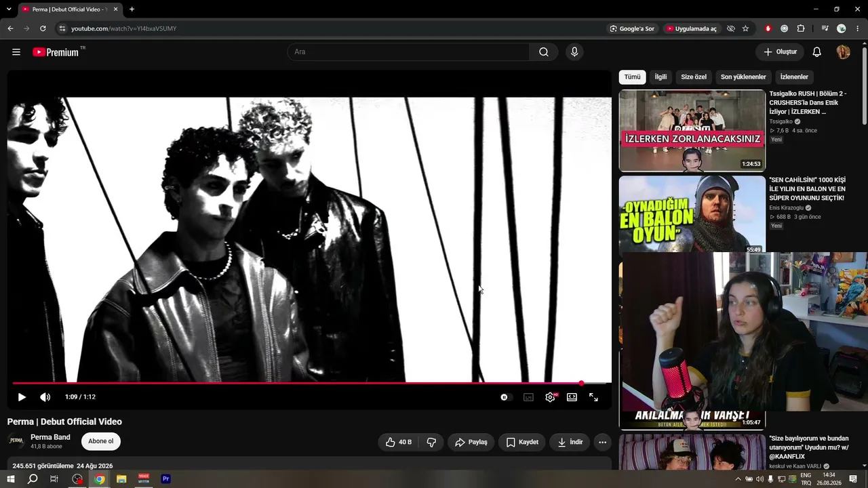Open YouTube notifications bell
868x488 pixels.
(817, 52)
